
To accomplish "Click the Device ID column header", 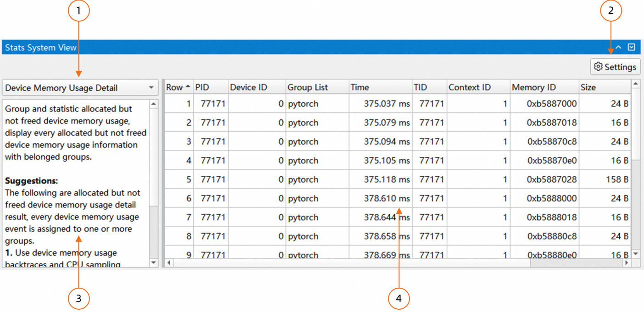I will [x=256, y=87].
